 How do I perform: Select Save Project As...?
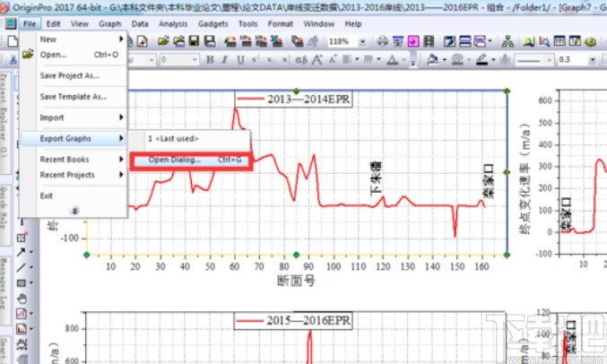pyautogui.click(x=74, y=75)
